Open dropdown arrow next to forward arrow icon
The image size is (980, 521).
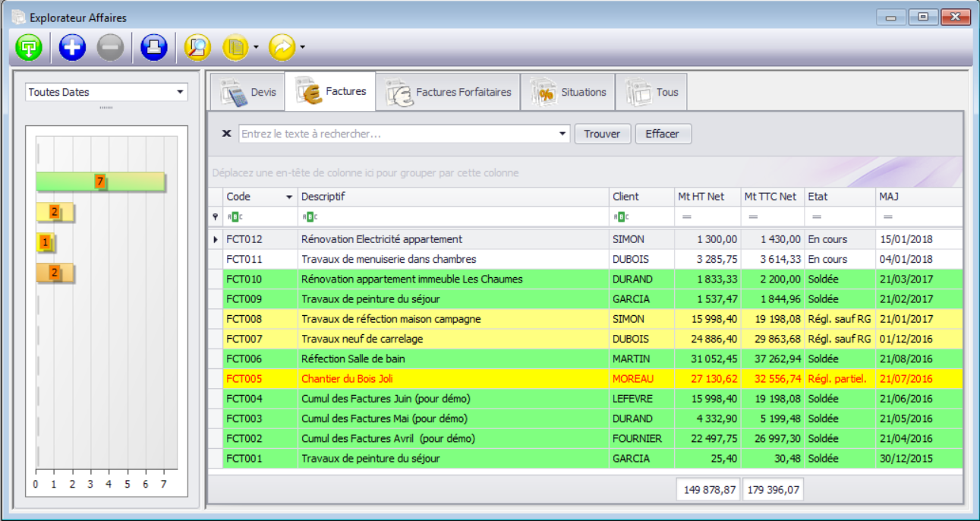[302, 48]
